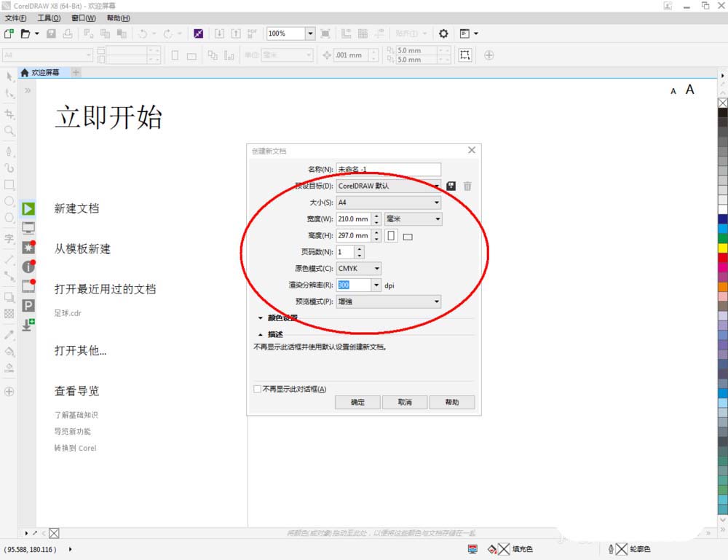Click the save preset floppy disk icon
This screenshot has height=560, width=728.
[x=451, y=186]
